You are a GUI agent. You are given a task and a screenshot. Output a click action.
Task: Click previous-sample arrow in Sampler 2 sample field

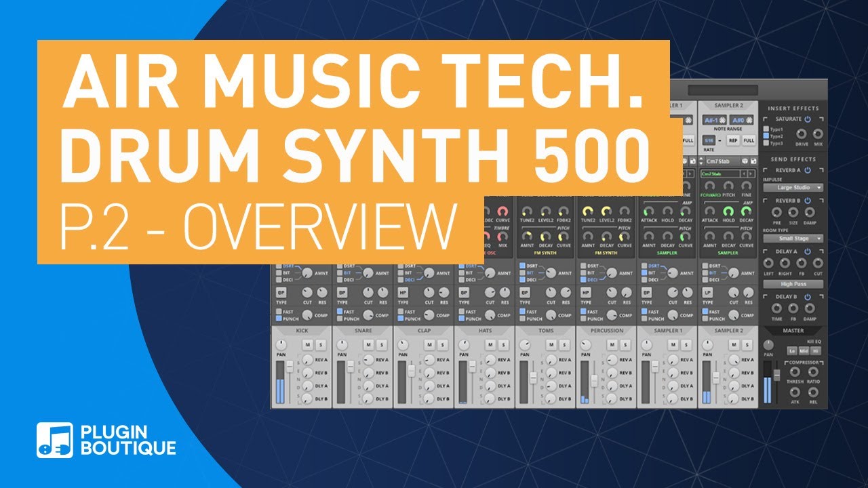[x=744, y=174]
